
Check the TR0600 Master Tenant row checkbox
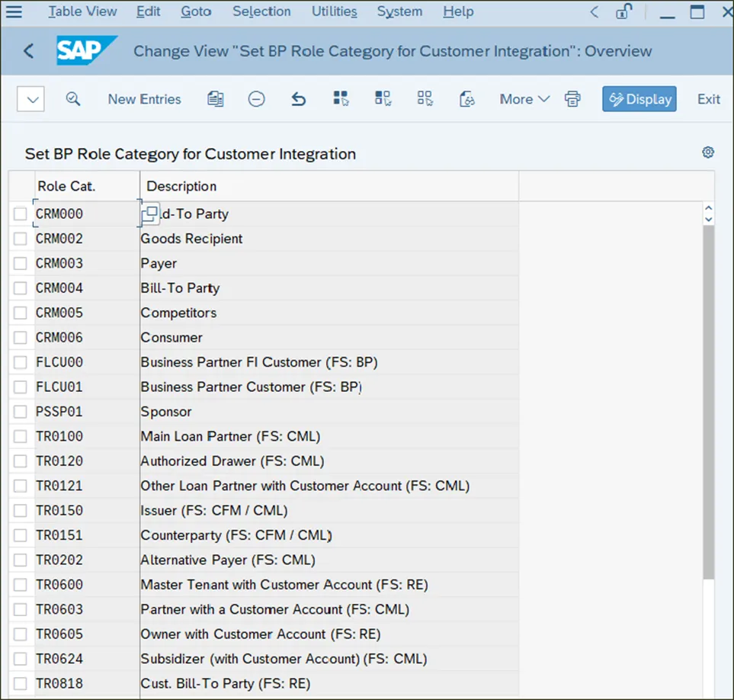click(x=21, y=586)
